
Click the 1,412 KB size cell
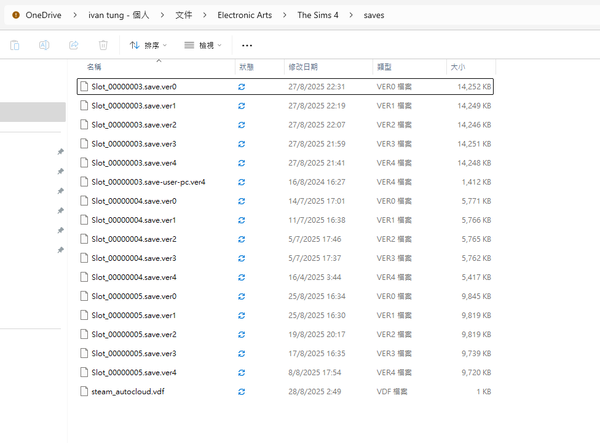coord(476,182)
